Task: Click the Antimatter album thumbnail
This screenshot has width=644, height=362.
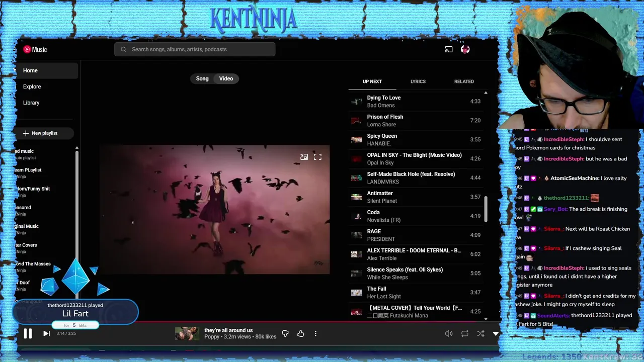Action: [x=356, y=197]
